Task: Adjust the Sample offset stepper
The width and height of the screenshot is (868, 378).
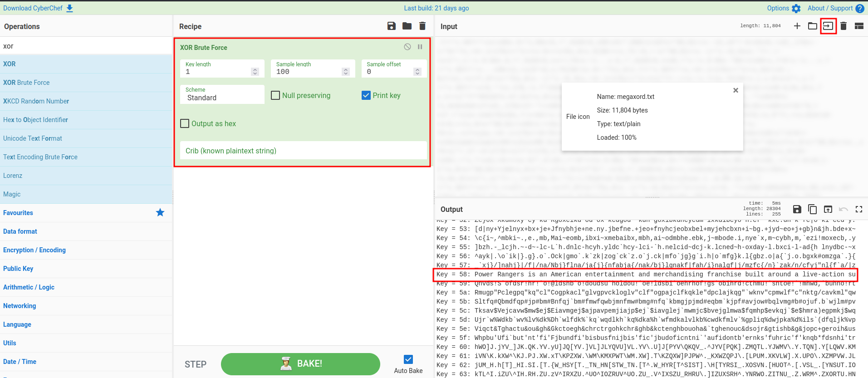Action: coord(417,72)
